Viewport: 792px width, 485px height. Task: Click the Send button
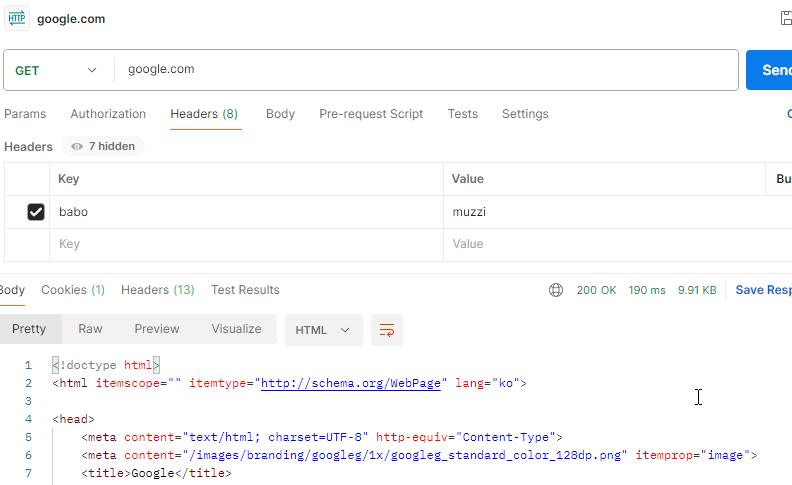769,70
